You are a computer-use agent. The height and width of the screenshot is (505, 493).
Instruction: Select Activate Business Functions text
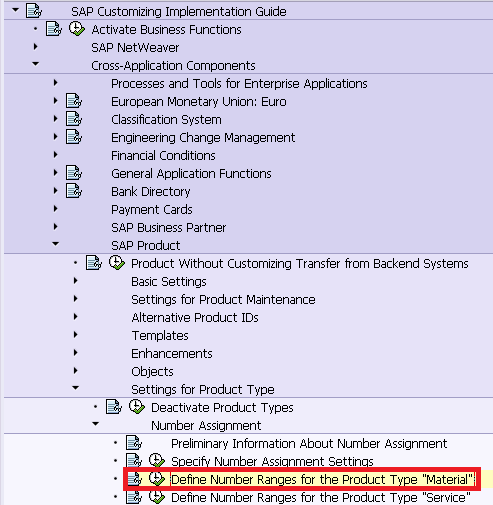point(166,30)
